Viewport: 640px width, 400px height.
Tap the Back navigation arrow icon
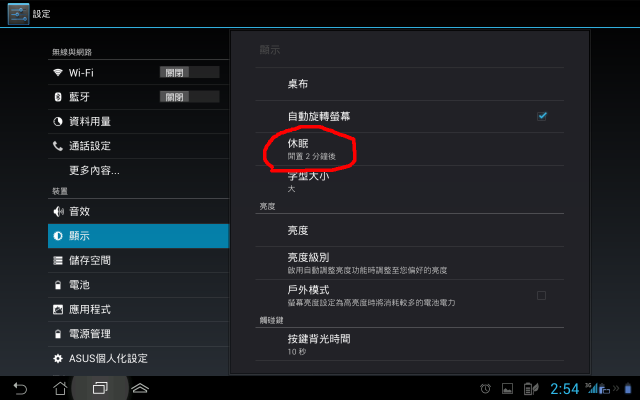coord(20,388)
